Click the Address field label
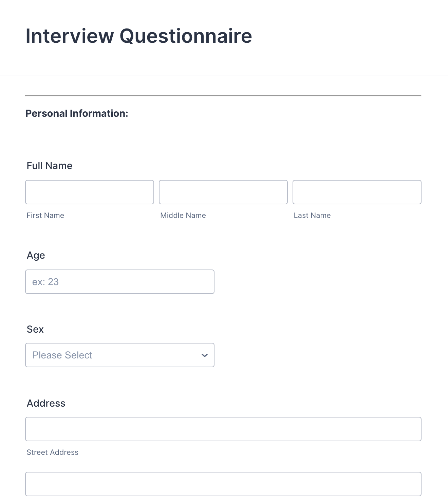The height and width of the screenshot is (501, 448). coord(46,403)
